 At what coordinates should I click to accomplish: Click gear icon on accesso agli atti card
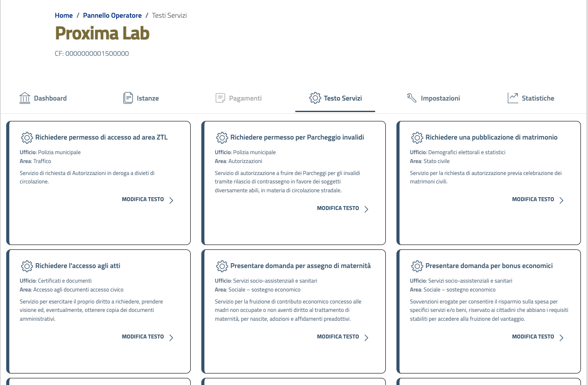point(27,266)
